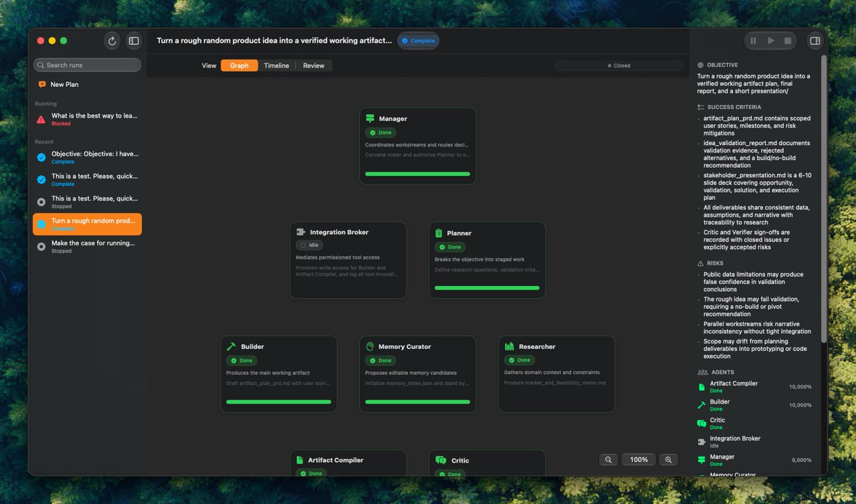Click the Manager node's Done badge
Screen dimensions: 856x504
tap(381, 132)
